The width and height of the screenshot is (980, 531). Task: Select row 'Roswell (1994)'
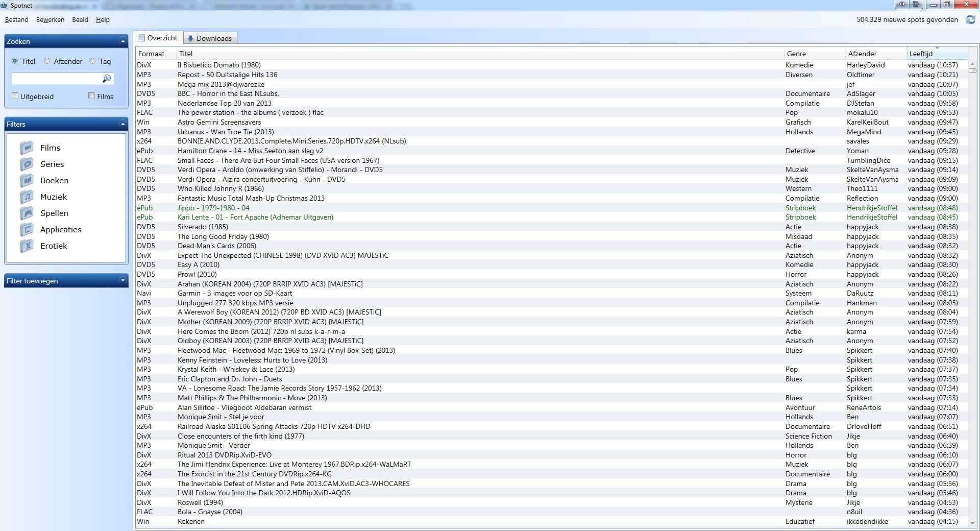pyautogui.click(x=551, y=502)
